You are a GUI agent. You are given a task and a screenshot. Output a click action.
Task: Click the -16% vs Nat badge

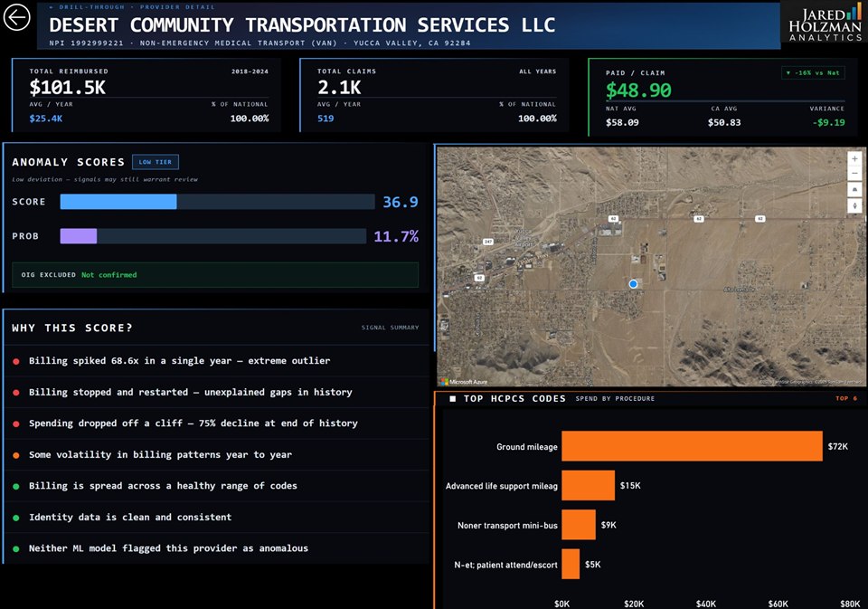coord(813,72)
